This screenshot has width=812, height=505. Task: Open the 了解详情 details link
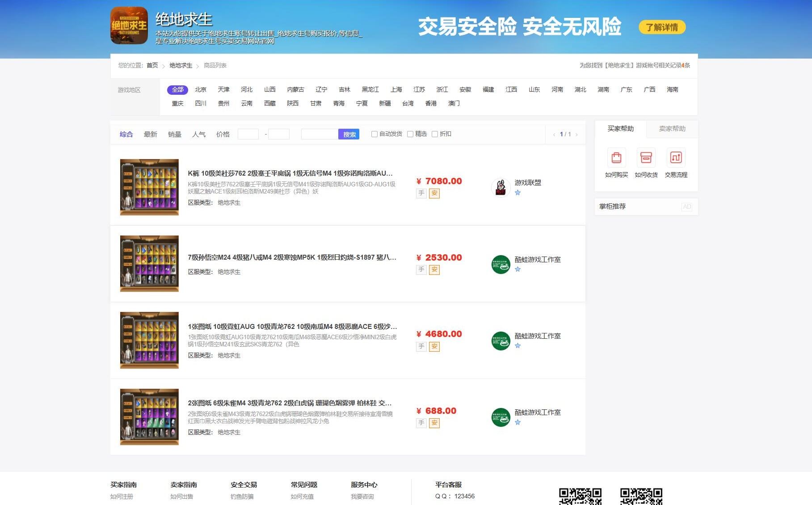click(x=662, y=27)
